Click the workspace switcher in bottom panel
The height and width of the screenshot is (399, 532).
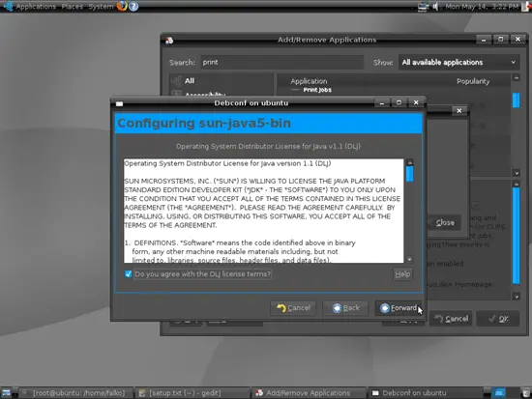[499, 393]
